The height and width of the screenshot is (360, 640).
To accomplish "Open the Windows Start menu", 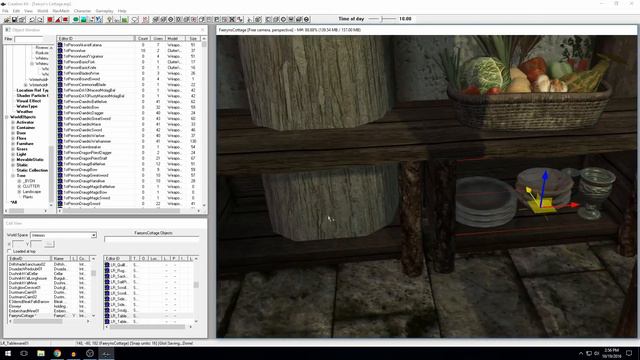I will click(8, 353).
